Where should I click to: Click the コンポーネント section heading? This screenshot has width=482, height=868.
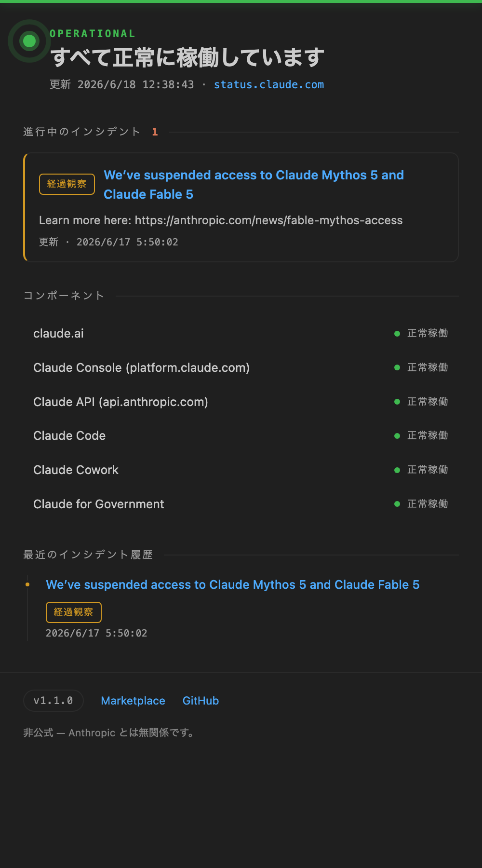64,296
